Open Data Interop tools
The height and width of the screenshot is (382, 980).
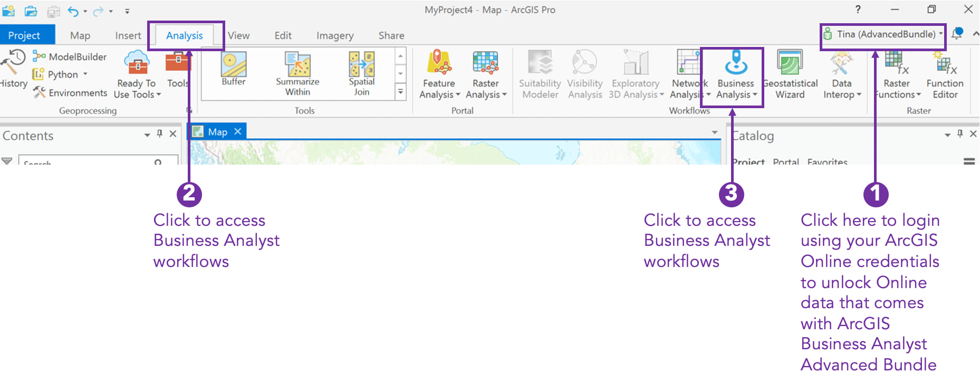click(x=842, y=75)
